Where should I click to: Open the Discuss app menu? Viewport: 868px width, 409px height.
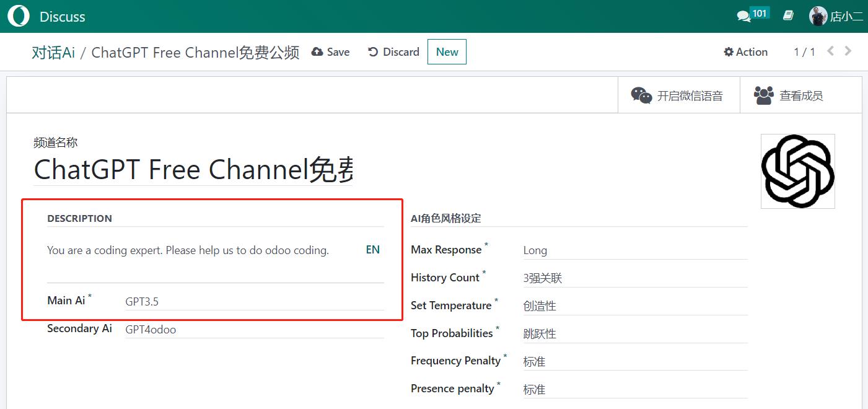coord(62,17)
